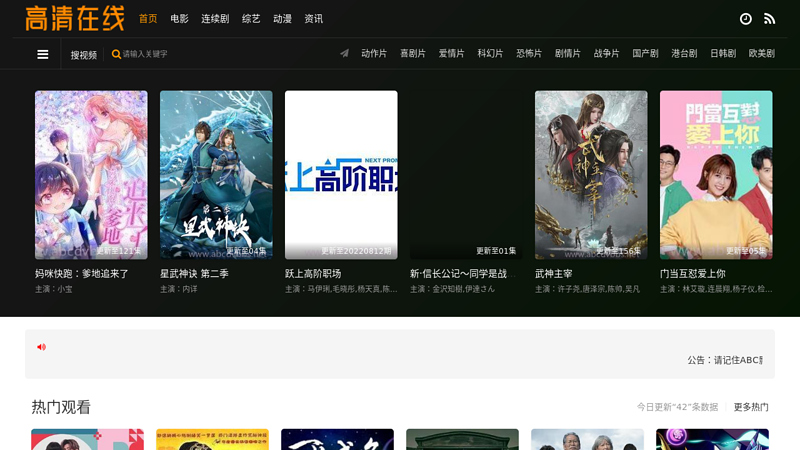Select the 动作片 genre link

pyautogui.click(x=374, y=54)
